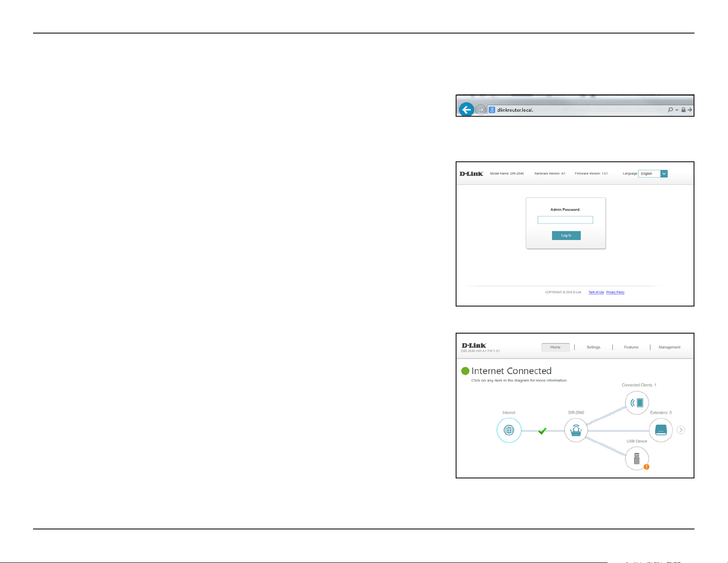Click the search magnifier icon in address bar

point(671,110)
